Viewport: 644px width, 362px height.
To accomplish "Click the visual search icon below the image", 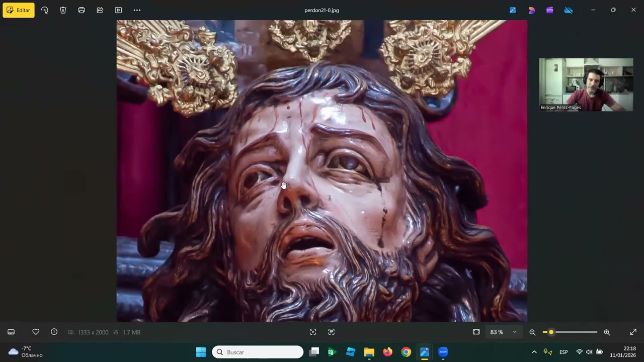I will (313, 332).
